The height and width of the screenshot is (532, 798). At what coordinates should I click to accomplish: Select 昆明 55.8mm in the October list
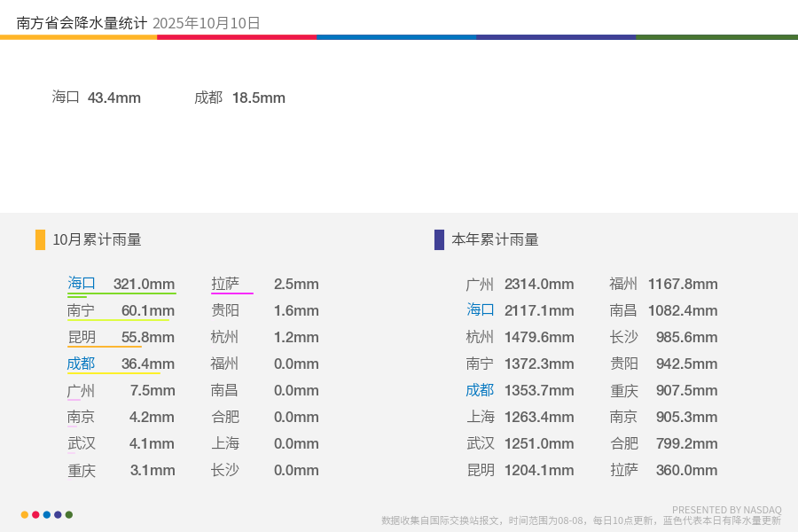pyautogui.click(x=121, y=337)
